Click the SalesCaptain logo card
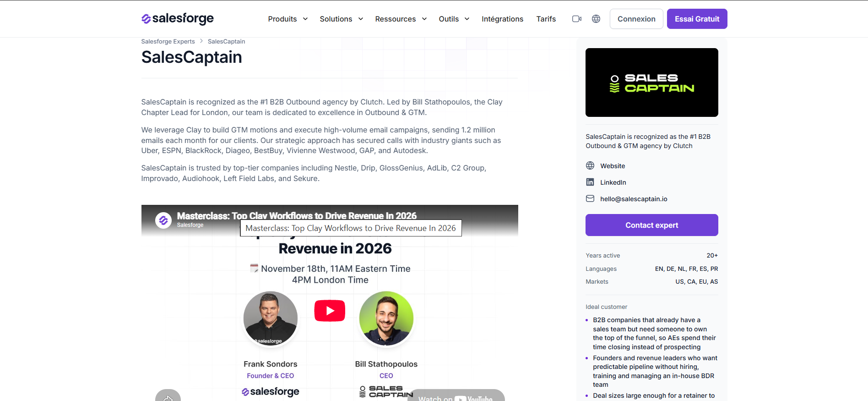The width and height of the screenshot is (868, 401). [652, 82]
